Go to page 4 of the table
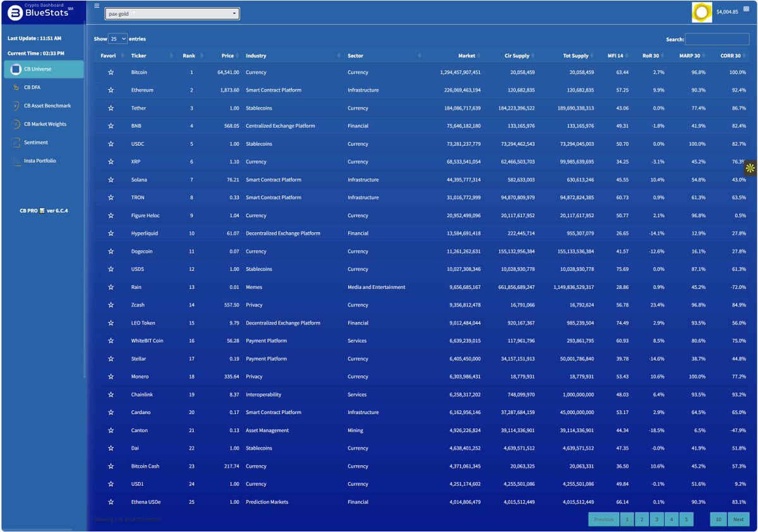The width and height of the screenshot is (758, 532). 671,519
